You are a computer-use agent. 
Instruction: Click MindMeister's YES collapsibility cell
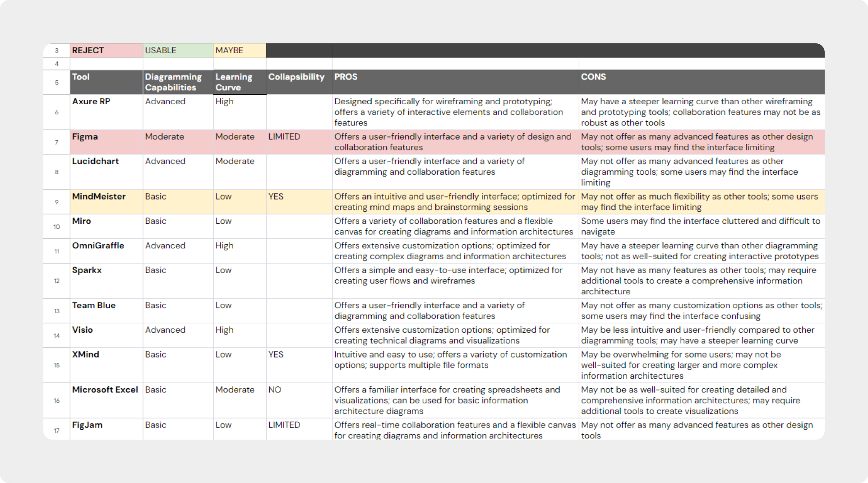[x=299, y=202]
